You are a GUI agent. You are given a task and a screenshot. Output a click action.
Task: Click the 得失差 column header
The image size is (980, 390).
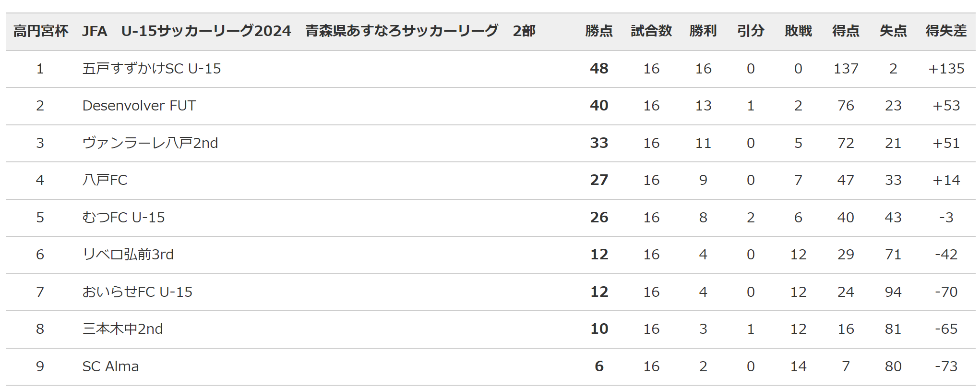pos(946,31)
